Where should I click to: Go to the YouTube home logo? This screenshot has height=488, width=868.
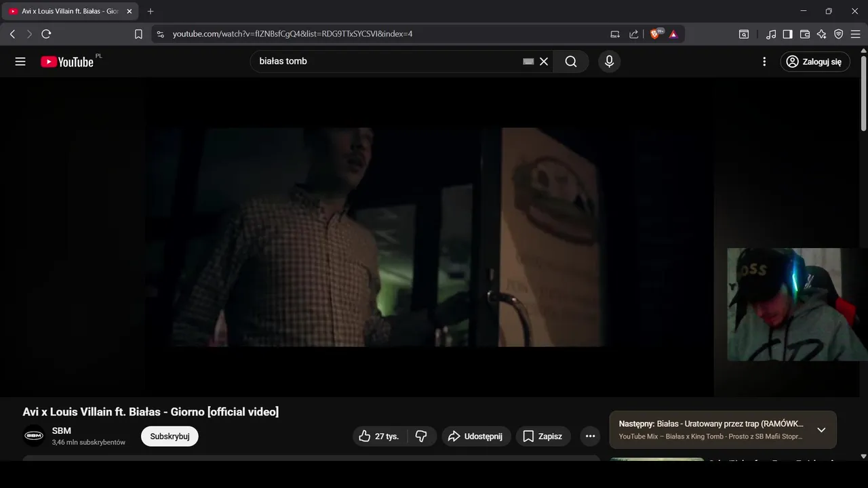[66, 62]
